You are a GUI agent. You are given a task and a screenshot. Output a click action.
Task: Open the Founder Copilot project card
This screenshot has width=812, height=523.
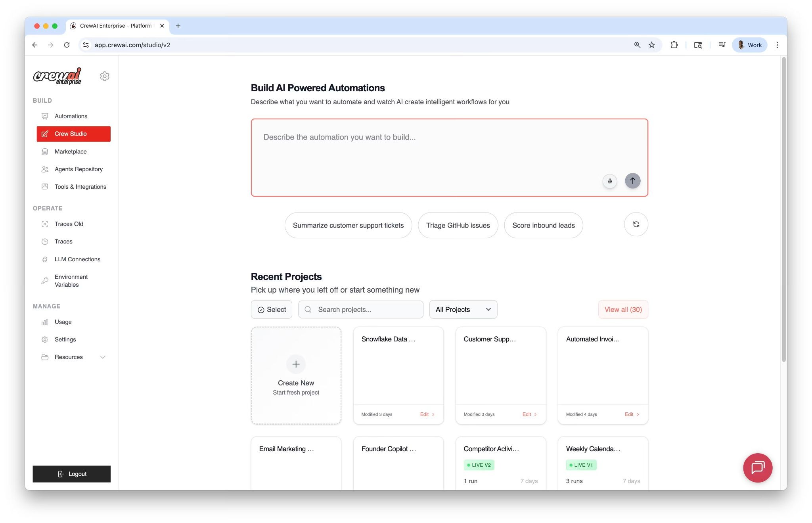click(398, 463)
